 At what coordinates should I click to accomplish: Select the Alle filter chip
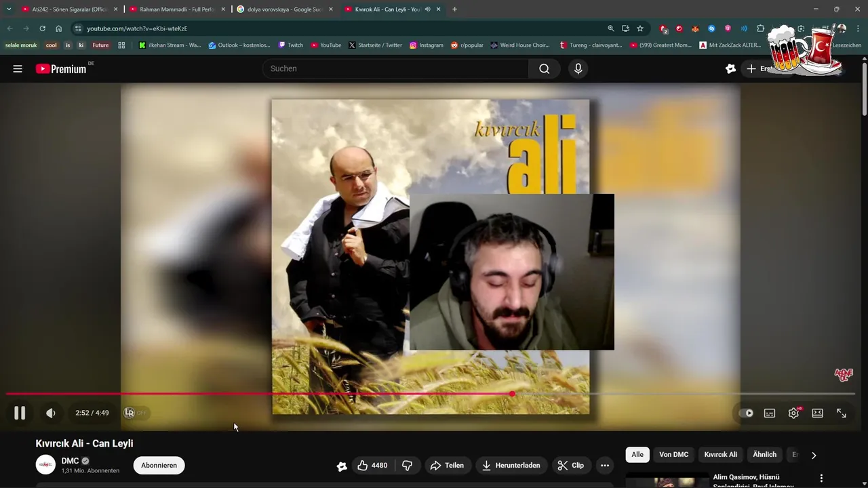(x=637, y=454)
